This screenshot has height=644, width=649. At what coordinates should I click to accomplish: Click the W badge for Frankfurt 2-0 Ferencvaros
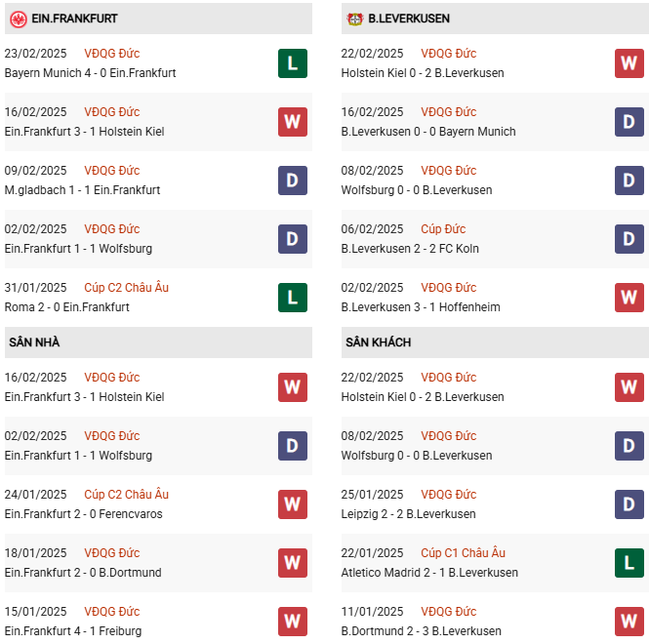coord(292,504)
